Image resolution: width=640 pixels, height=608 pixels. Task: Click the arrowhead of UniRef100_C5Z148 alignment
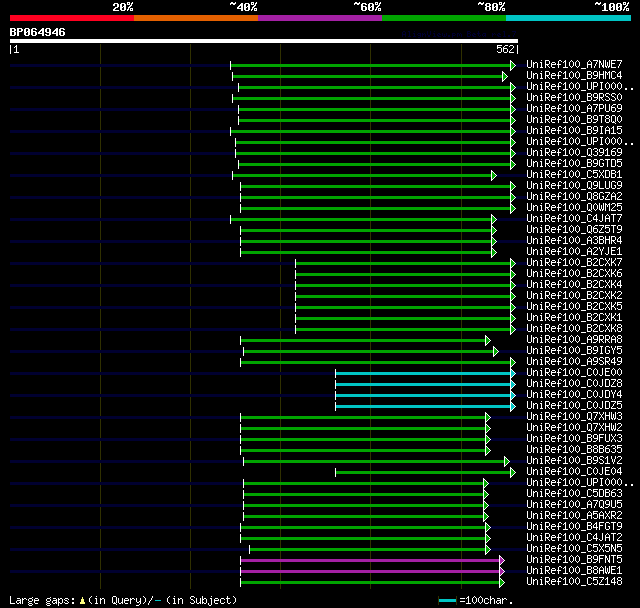coord(502,583)
